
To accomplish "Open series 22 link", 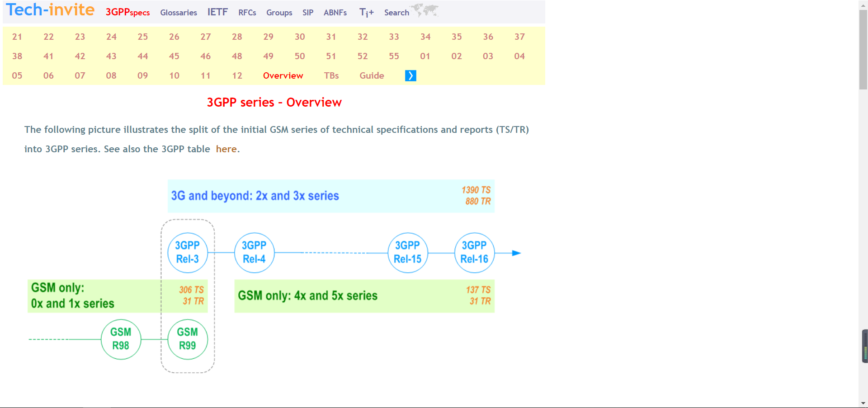I will coord(48,37).
